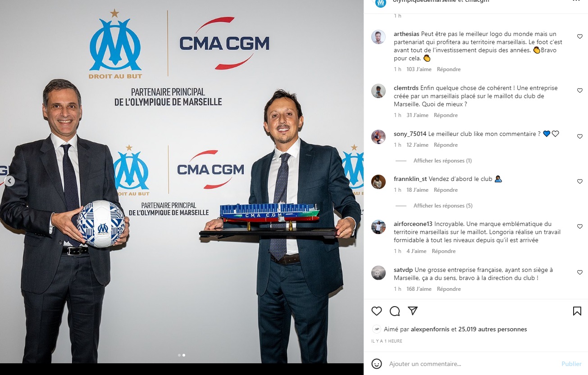Viewport: 588px width, 375px height.
Task: Go to the previous photo with the left arrow
Action: (x=9, y=181)
